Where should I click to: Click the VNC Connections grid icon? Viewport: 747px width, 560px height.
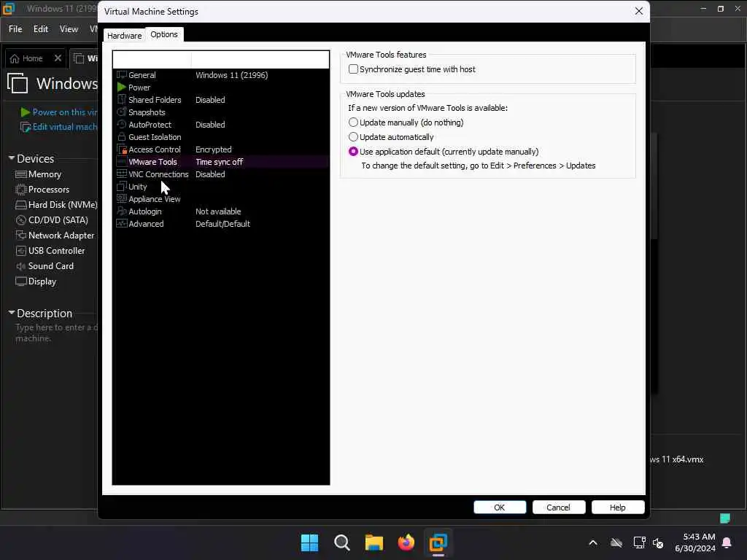122,174
